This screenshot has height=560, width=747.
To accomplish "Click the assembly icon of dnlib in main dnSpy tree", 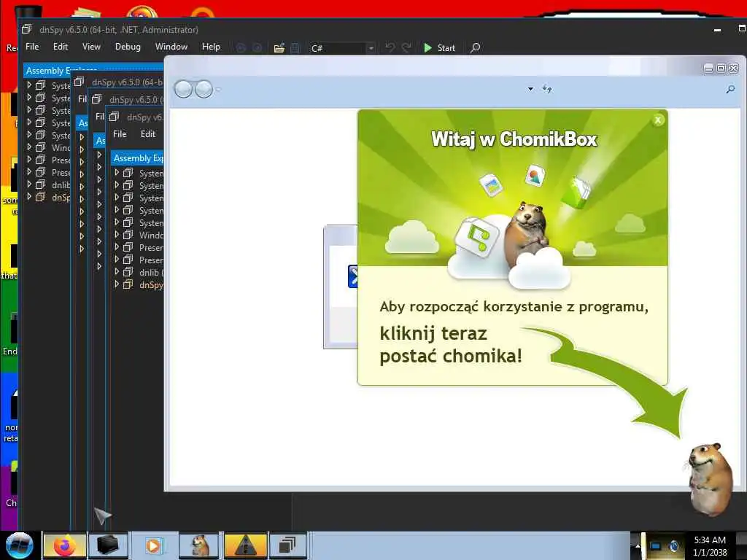I will click(41, 184).
